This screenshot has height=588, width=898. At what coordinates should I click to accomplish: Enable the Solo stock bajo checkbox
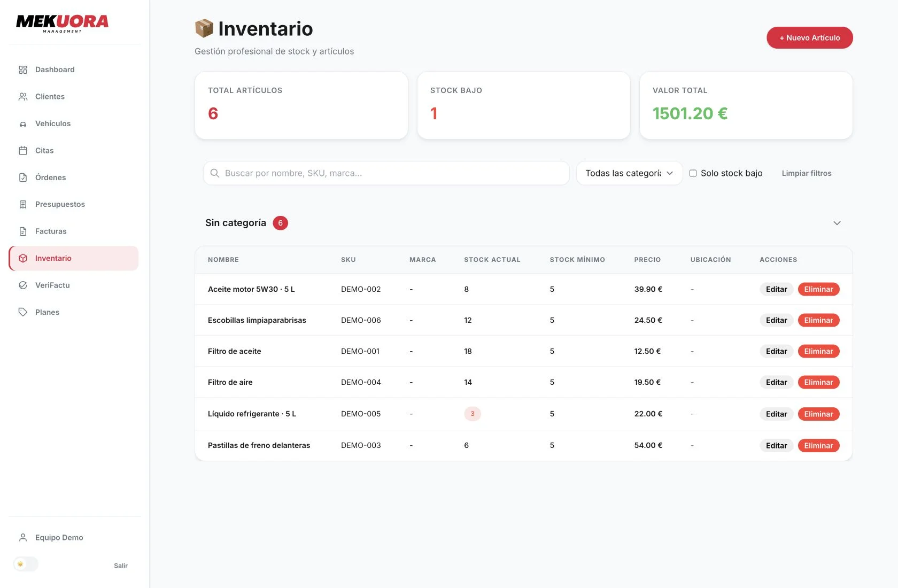(693, 173)
